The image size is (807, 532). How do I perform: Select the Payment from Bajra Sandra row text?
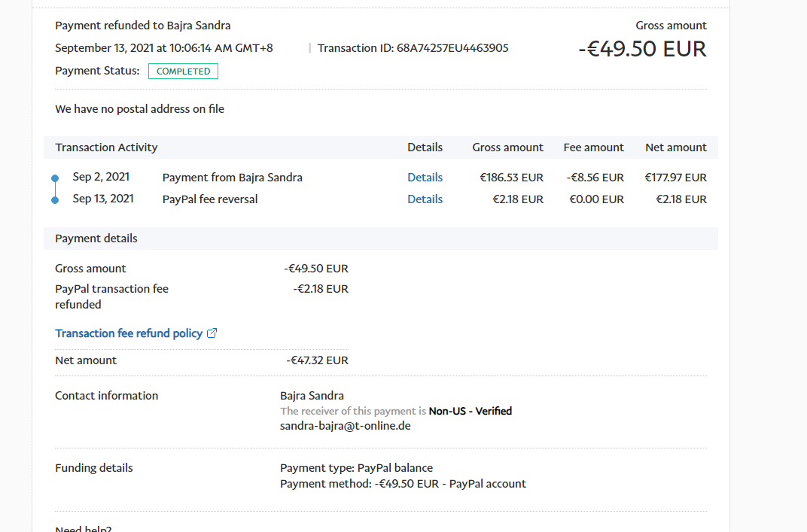pyautogui.click(x=232, y=178)
